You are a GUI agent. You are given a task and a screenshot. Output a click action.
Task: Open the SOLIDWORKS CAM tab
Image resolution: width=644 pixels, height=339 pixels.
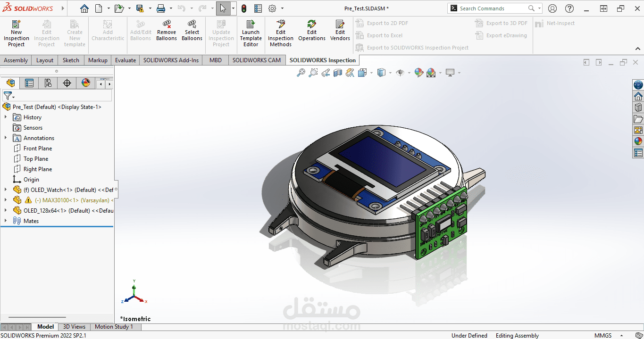pyautogui.click(x=257, y=60)
